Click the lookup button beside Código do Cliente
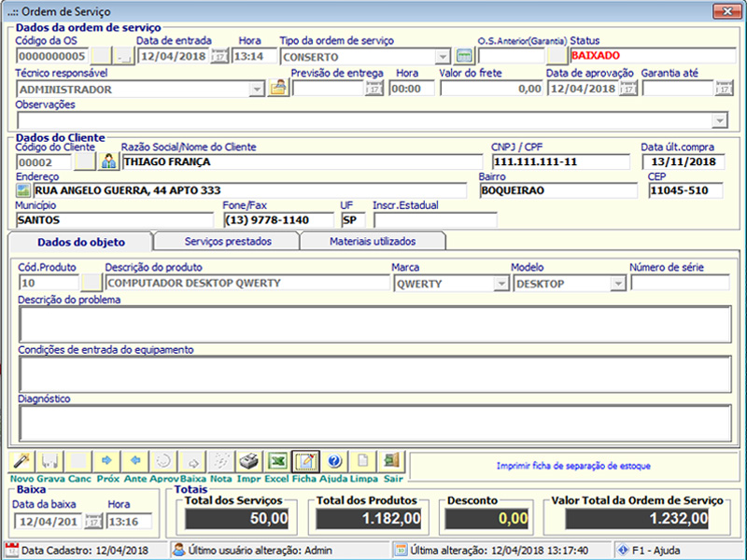The width and height of the screenshot is (747, 560). tap(85, 161)
